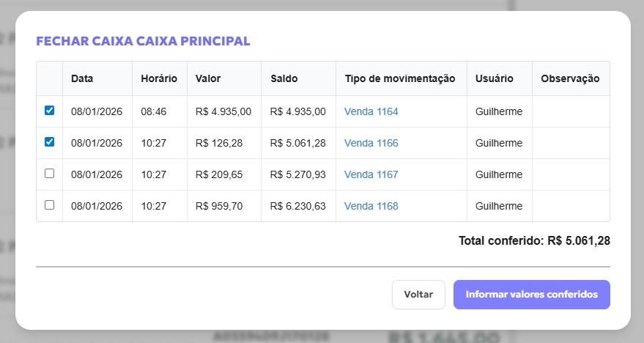
Task: Open the Venda 1166 link
Action: [371, 143]
